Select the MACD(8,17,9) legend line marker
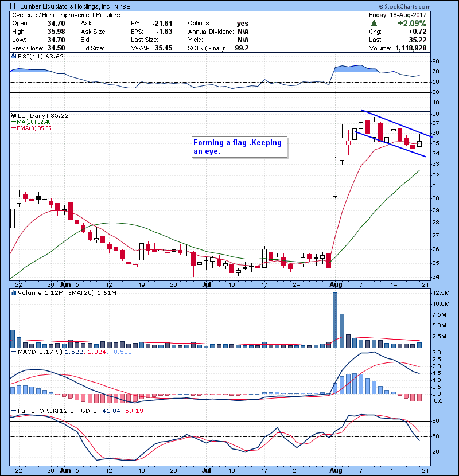The image size is (459, 476). click(13, 352)
